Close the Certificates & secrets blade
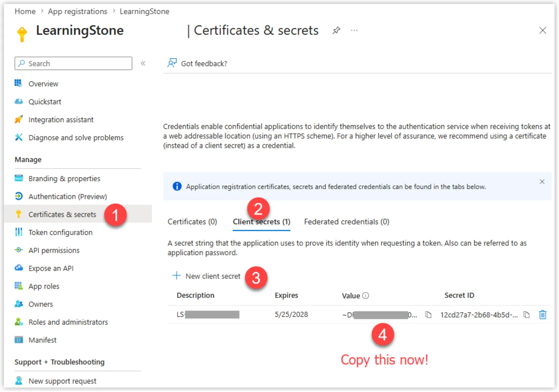 tap(543, 30)
